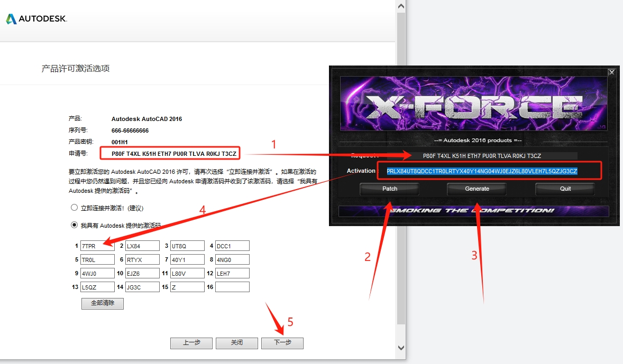
Task: Close the X-Force window with the X icon
Action: pyautogui.click(x=611, y=72)
